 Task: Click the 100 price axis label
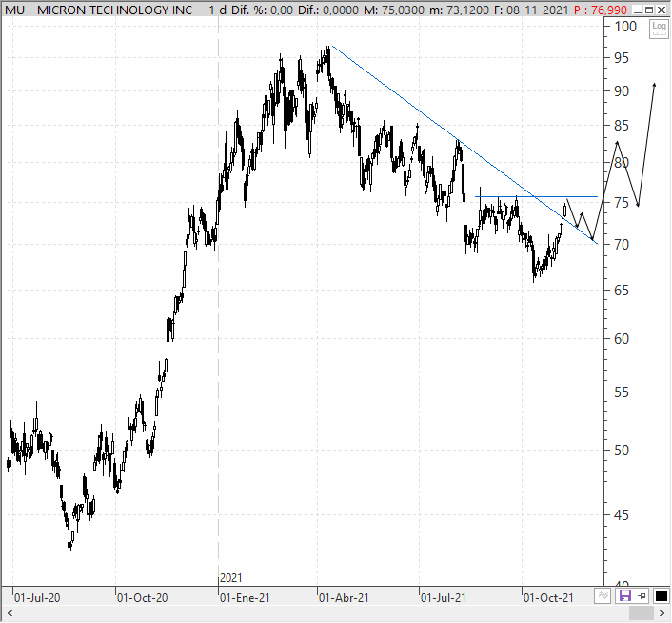(625, 27)
